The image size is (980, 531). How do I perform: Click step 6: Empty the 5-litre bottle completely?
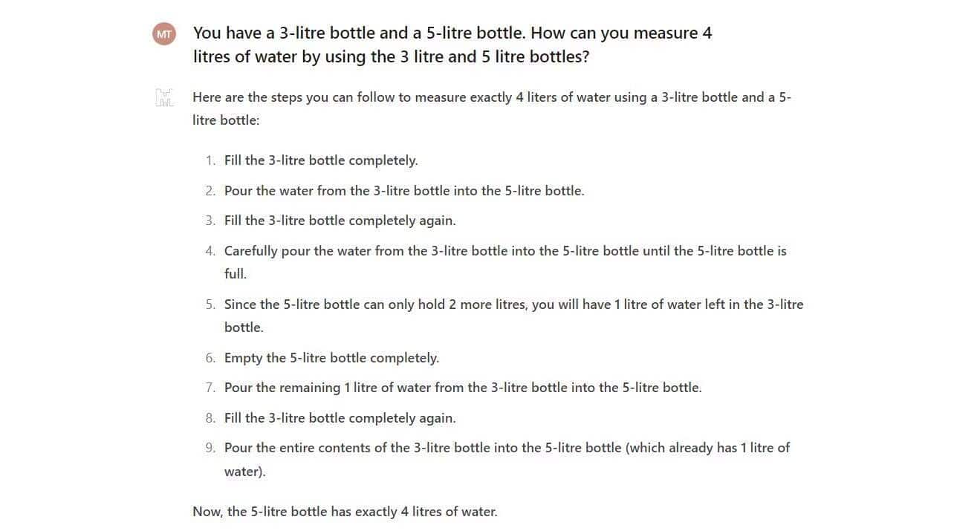coord(331,358)
